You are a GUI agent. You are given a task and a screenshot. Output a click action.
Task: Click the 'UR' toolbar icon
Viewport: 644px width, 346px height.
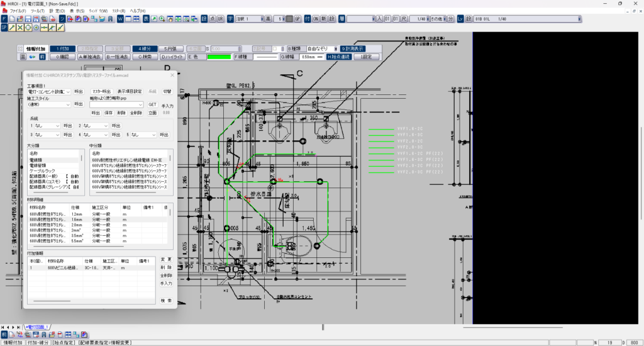tap(221, 19)
